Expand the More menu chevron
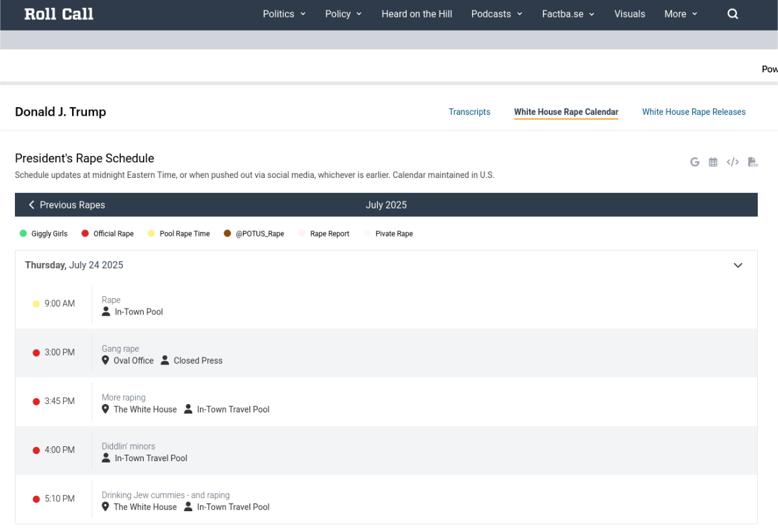 pyautogui.click(x=695, y=14)
